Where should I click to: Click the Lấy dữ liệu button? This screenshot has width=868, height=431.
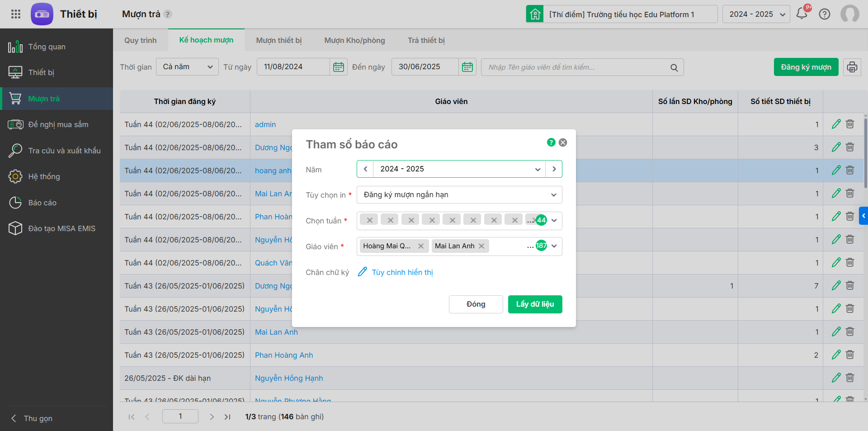[x=535, y=304]
